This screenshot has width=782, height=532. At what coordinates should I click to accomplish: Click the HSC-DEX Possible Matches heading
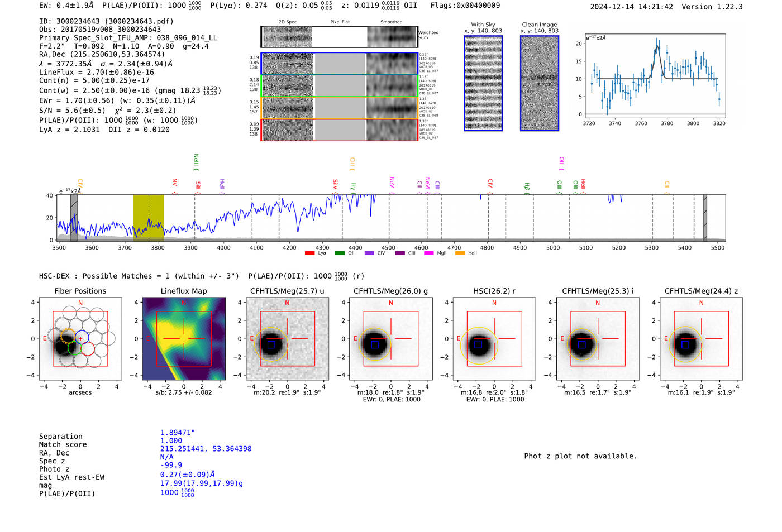point(139,276)
